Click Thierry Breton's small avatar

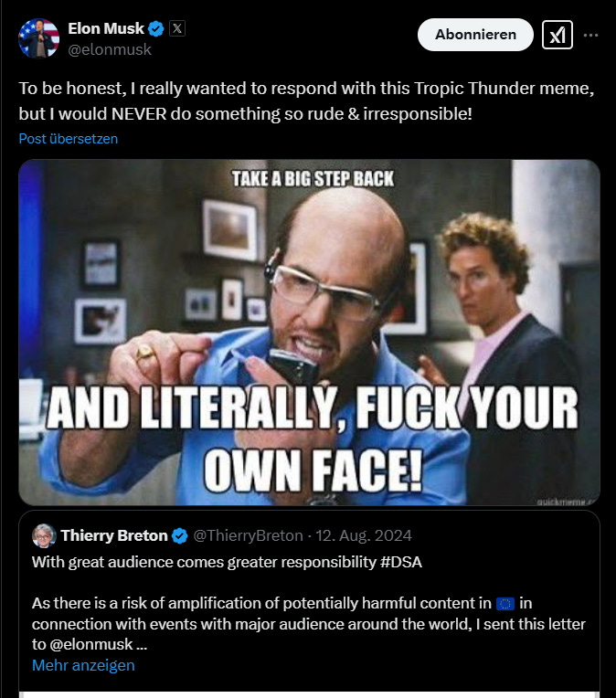pos(44,535)
